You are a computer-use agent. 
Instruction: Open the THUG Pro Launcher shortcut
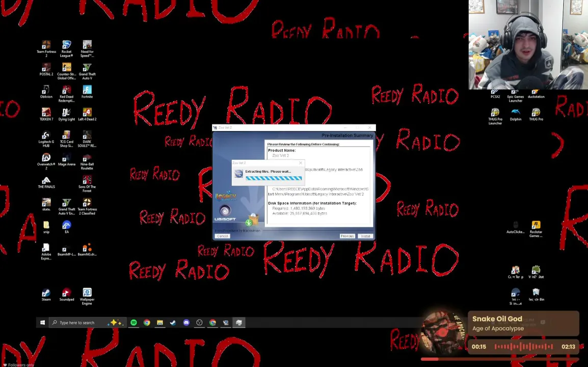coord(495,116)
